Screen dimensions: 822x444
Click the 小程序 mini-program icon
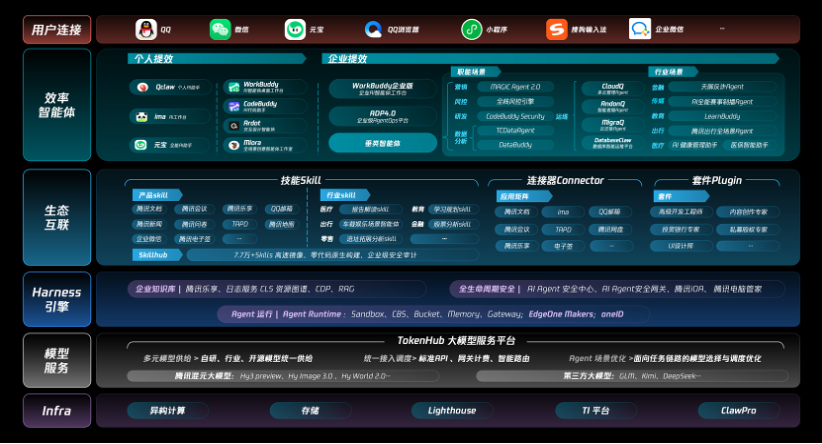[x=471, y=29]
